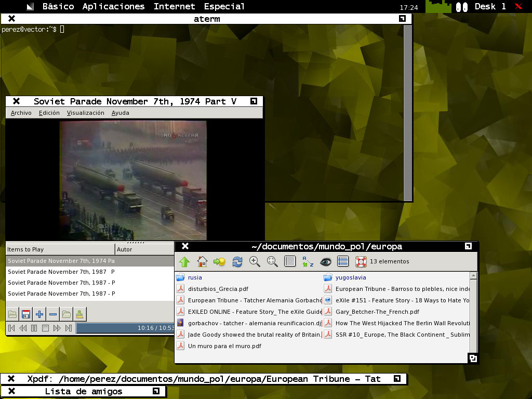Select Jade Goody showed the brutal reality file
This screenshot has height=399, width=532.
(249, 335)
